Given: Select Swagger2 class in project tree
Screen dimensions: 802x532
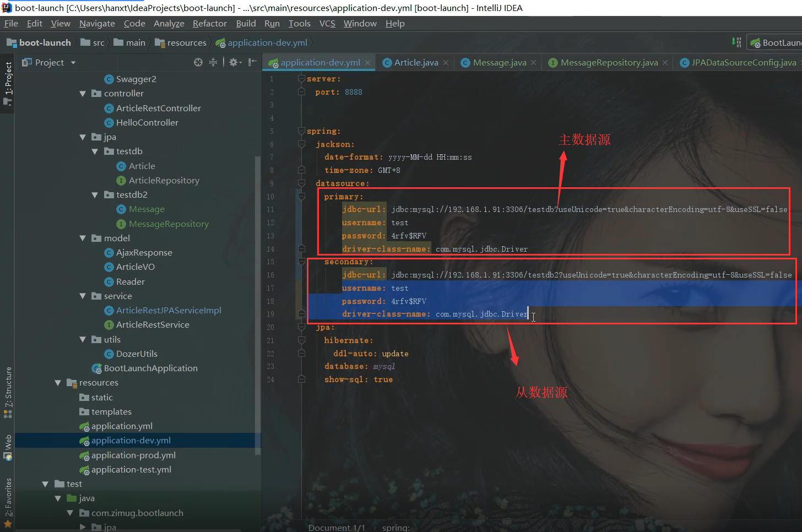Looking at the screenshot, I should tap(130, 79).
